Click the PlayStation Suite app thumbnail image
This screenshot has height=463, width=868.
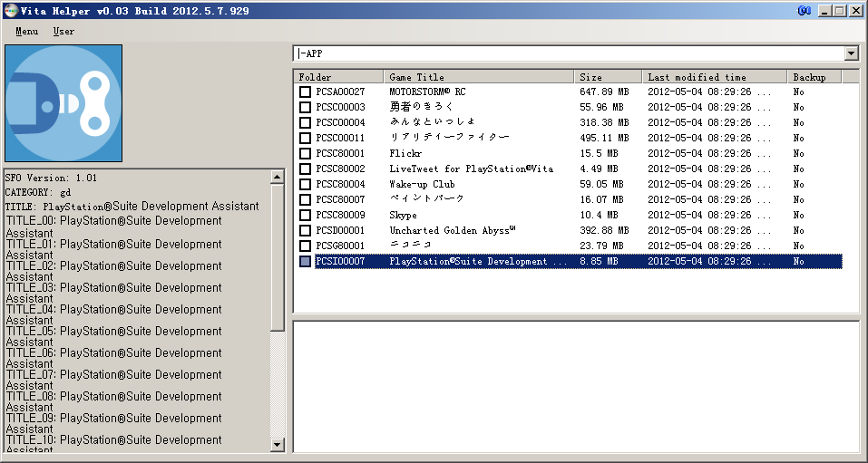coord(63,103)
